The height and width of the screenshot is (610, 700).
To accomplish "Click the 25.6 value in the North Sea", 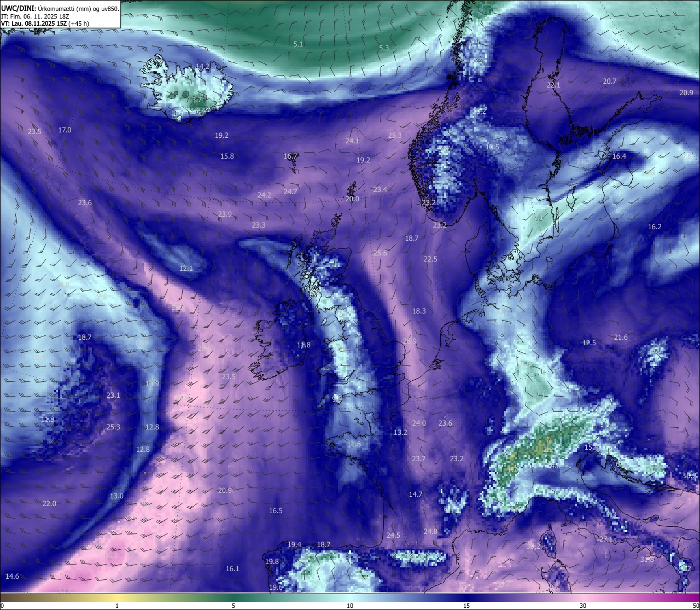I will coord(380,253).
